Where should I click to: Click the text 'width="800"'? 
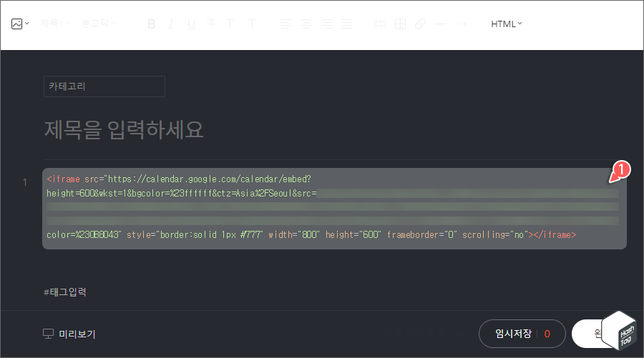pos(294,234)
